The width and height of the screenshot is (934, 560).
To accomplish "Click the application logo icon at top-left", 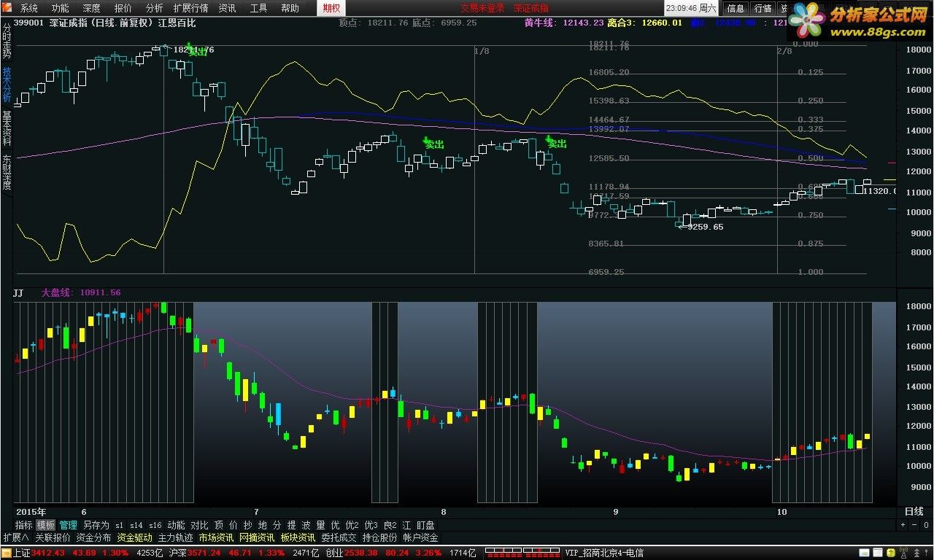I will tap(7, 8).
